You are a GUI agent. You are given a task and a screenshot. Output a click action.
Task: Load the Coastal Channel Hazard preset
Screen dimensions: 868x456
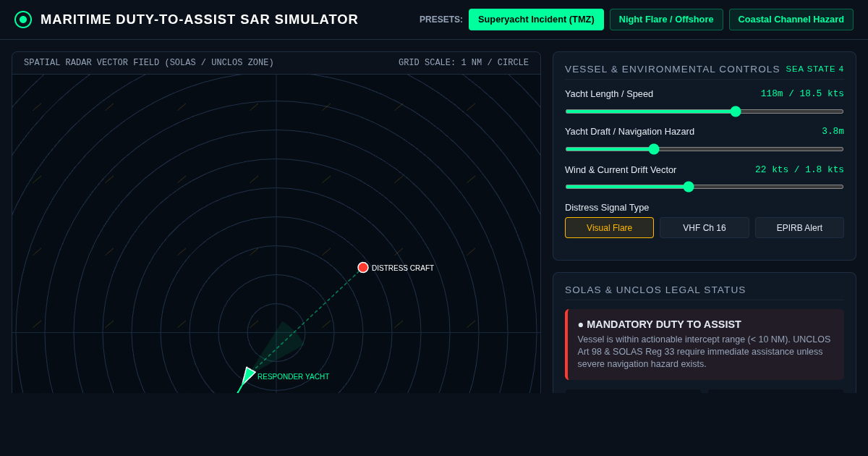[791, 20]
